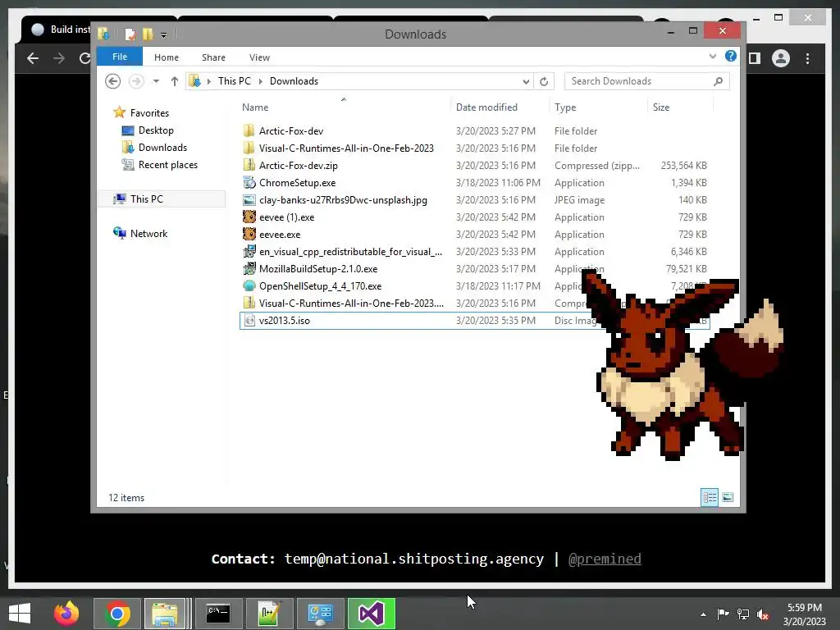
Task: Select ChromeSetup.exe file
Action: pos(475,182)
